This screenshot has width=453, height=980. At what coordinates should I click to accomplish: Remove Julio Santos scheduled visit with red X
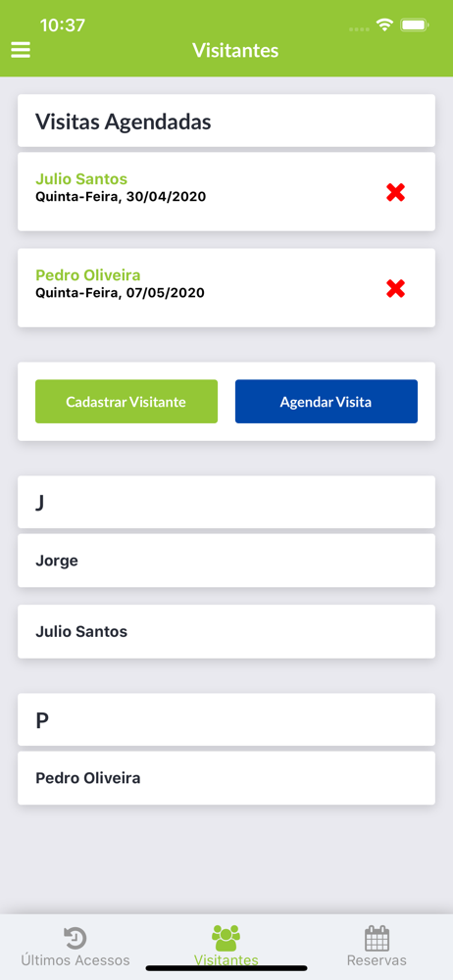(x=395, y=192)
